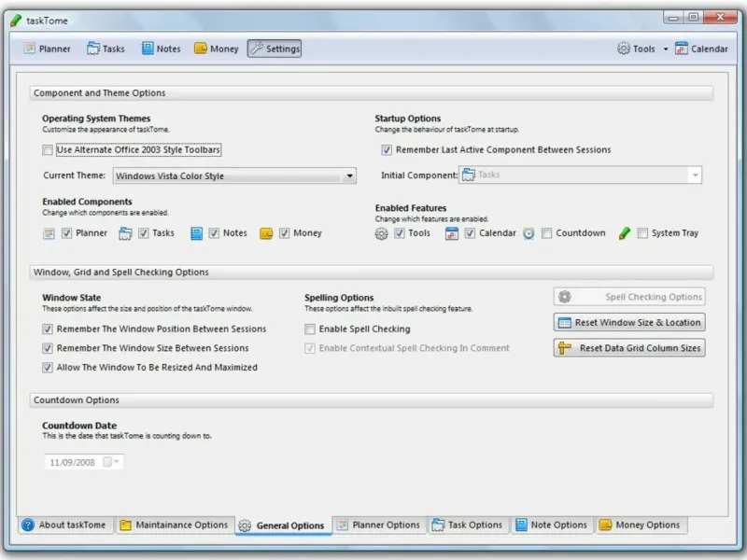Open the Task Options tab

tap(468, 525)
